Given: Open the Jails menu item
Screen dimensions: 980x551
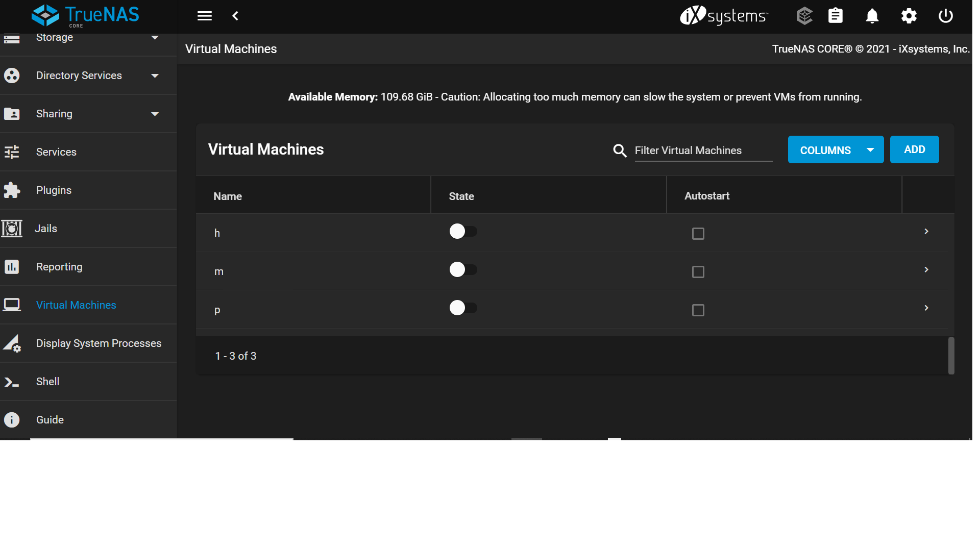Looking at the screenshot, I should (46, 229).
